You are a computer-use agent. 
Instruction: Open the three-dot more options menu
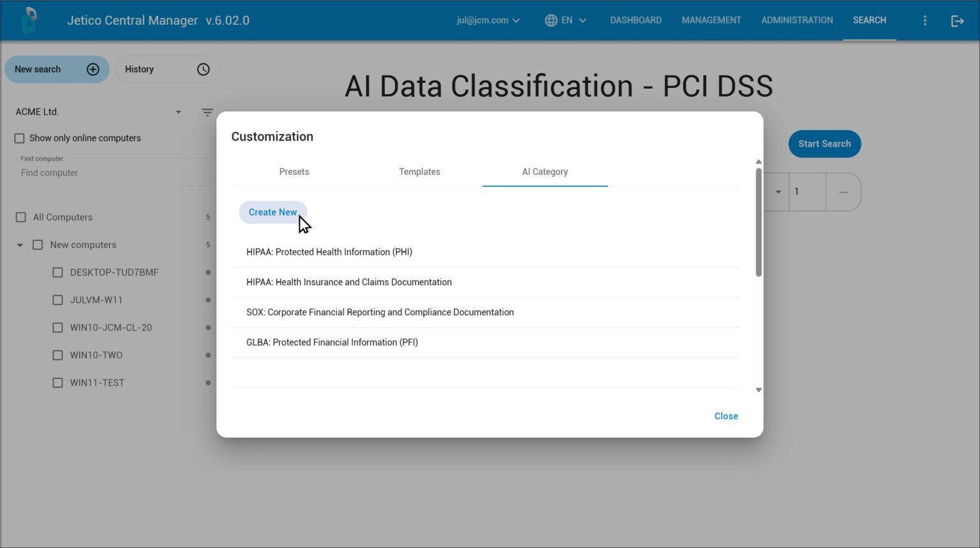[924, 20]
